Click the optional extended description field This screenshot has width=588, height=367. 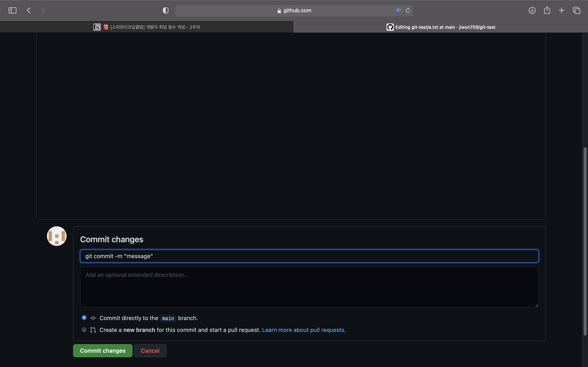(x=309, y=287)
